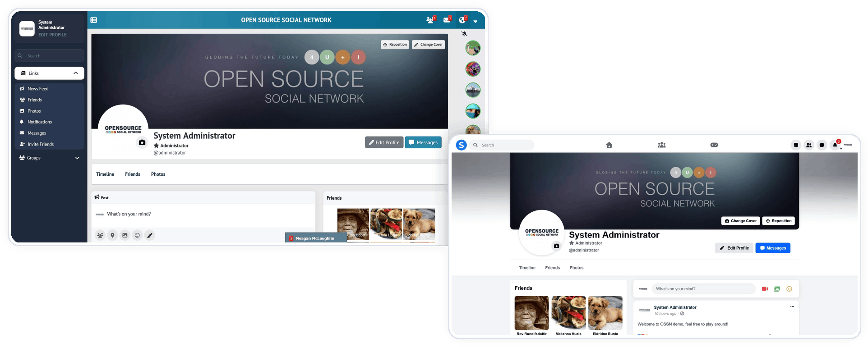The width and height of the screenshot is (868, 347).
Task: Click the red video icon in the light theme post box
Action: (x=765, y=289)
